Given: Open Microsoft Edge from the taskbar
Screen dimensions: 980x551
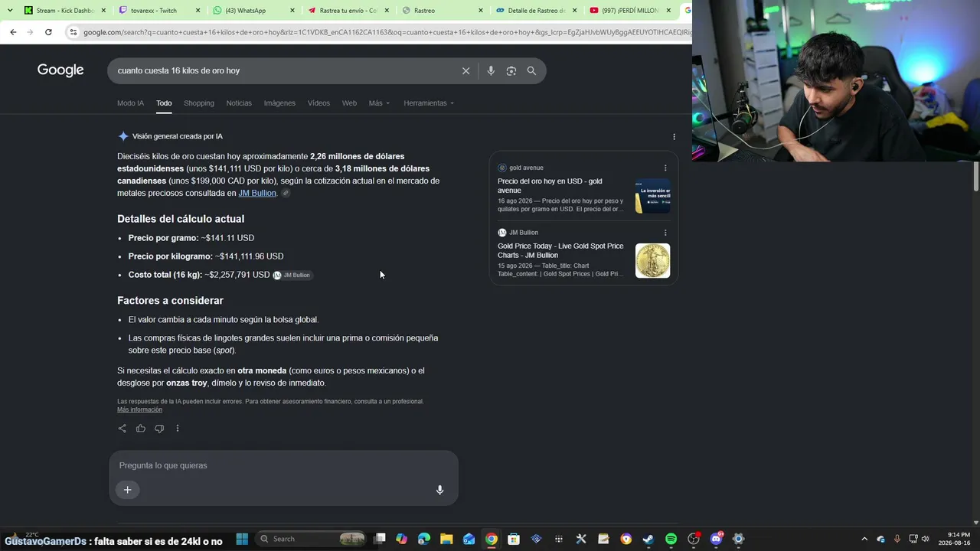Looking at the screenshot, I should pyautogui.click(x=424, y=539).
